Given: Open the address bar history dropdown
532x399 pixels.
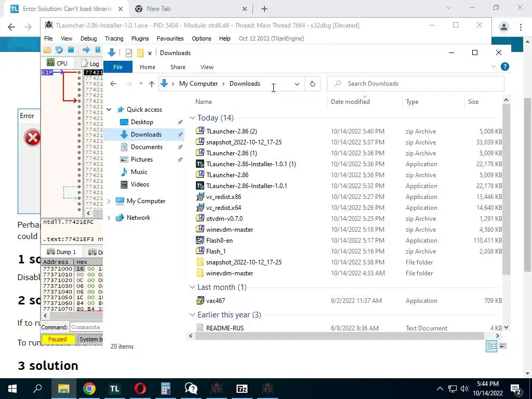Looking at the screenshot, I should [x=297, y=84].
